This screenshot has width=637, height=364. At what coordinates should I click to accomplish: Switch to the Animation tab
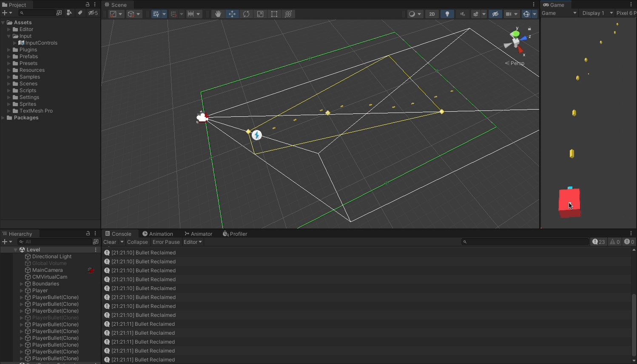coord(158,234)
